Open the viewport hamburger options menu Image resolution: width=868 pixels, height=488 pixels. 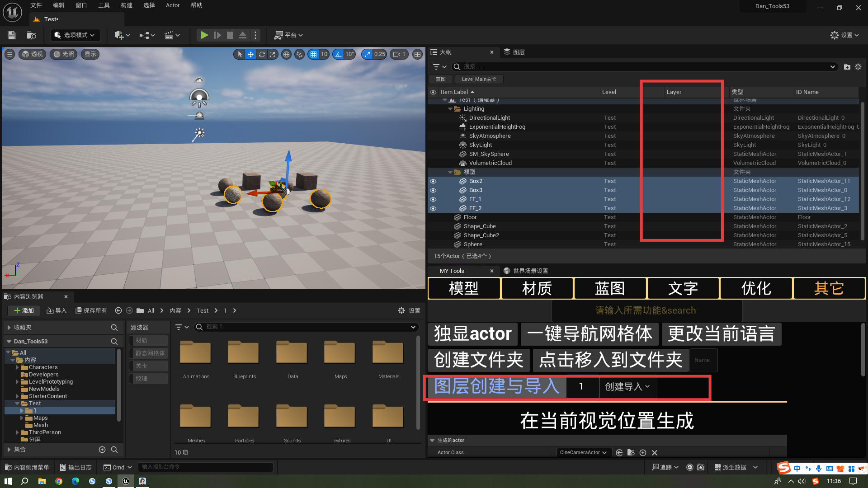point(9,54)
